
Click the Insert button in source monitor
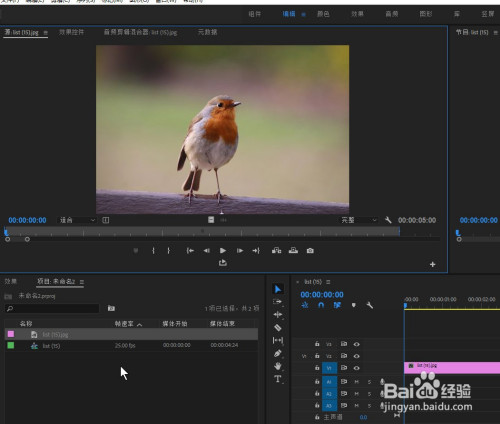pyautogui.click(x=276, y=251)
